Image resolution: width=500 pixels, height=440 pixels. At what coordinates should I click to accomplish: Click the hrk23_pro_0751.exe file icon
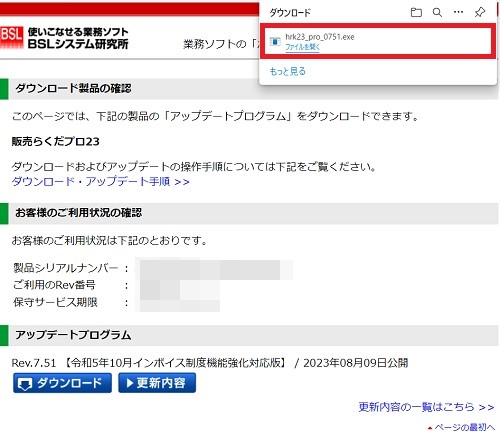point(275,41)
